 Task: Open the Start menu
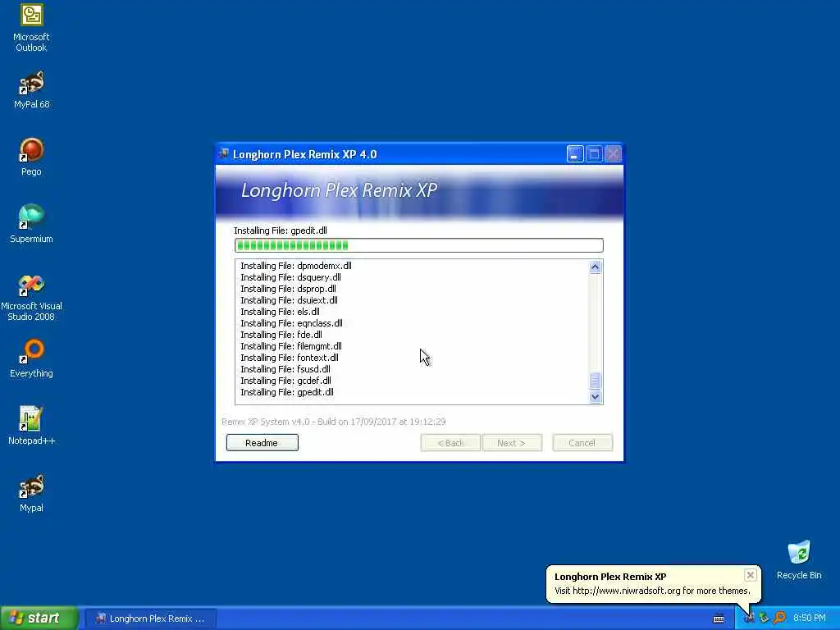tap(39, 619)
